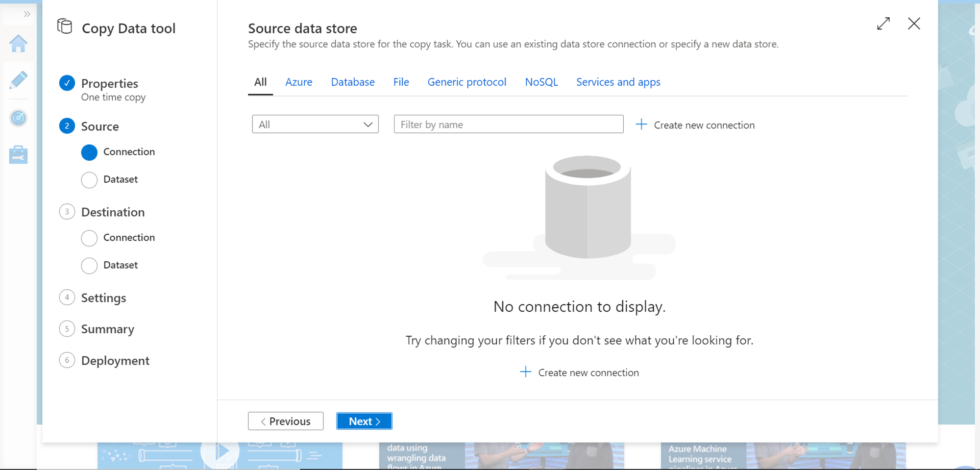Switch to the Database tab

[353, 82]
